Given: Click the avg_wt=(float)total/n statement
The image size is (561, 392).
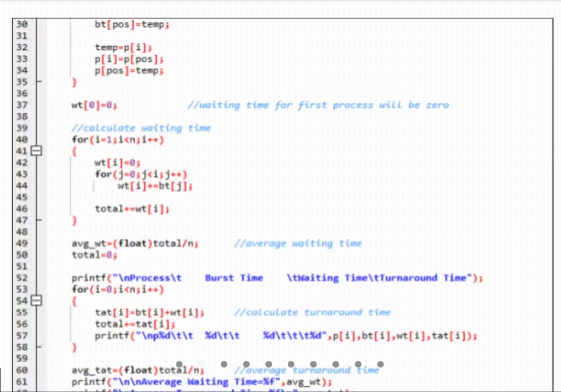Looking at the screenshot, I should pyautogui.click(x=135, y=243).
